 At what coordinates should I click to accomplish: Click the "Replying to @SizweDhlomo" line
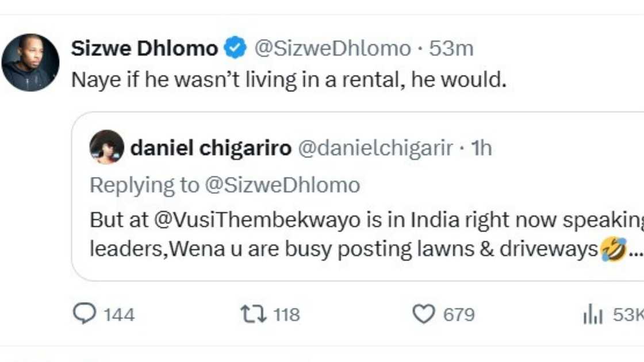pyautogui.click(x=225, y=185)
